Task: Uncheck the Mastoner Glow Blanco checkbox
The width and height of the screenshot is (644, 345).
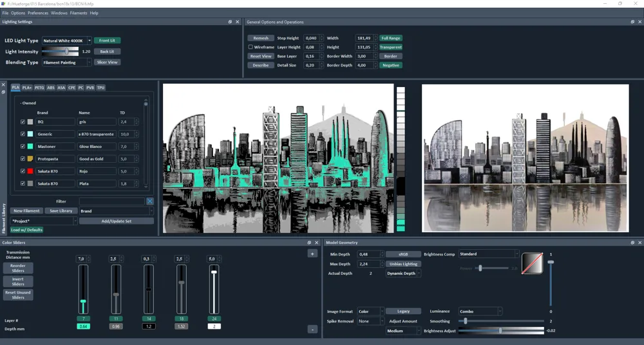Action: (x=23, y=146)
